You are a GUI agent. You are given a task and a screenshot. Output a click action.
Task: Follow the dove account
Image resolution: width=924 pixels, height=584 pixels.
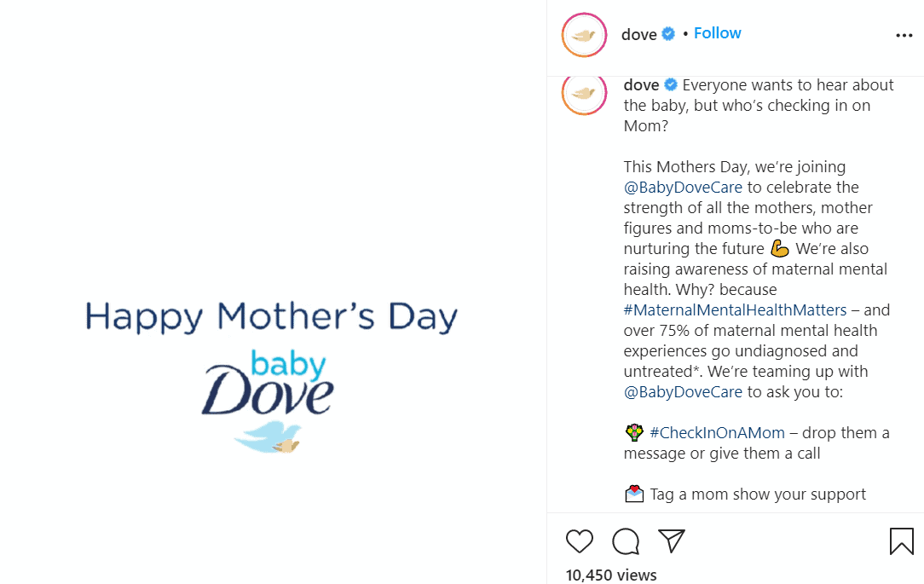coord(717,33)
